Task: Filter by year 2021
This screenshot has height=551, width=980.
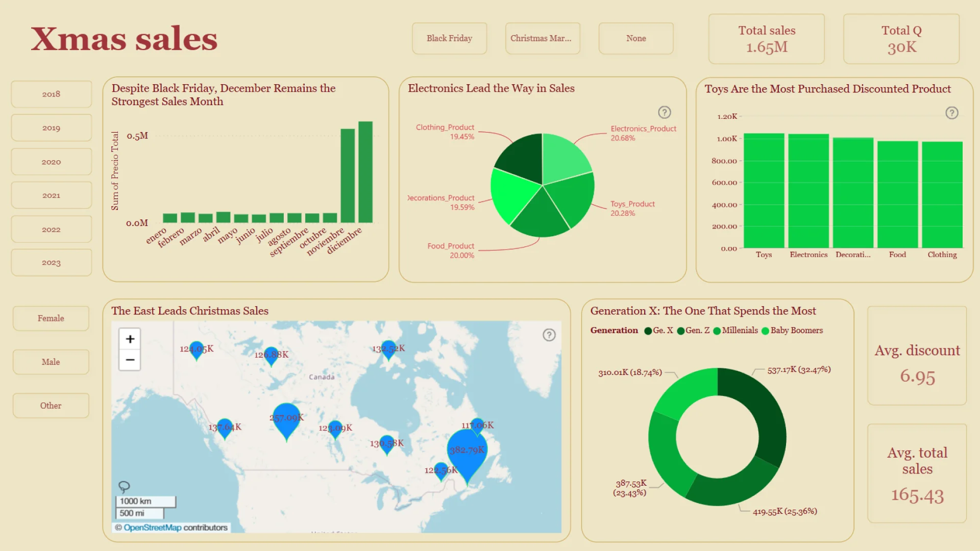Action: coord(52,195)
